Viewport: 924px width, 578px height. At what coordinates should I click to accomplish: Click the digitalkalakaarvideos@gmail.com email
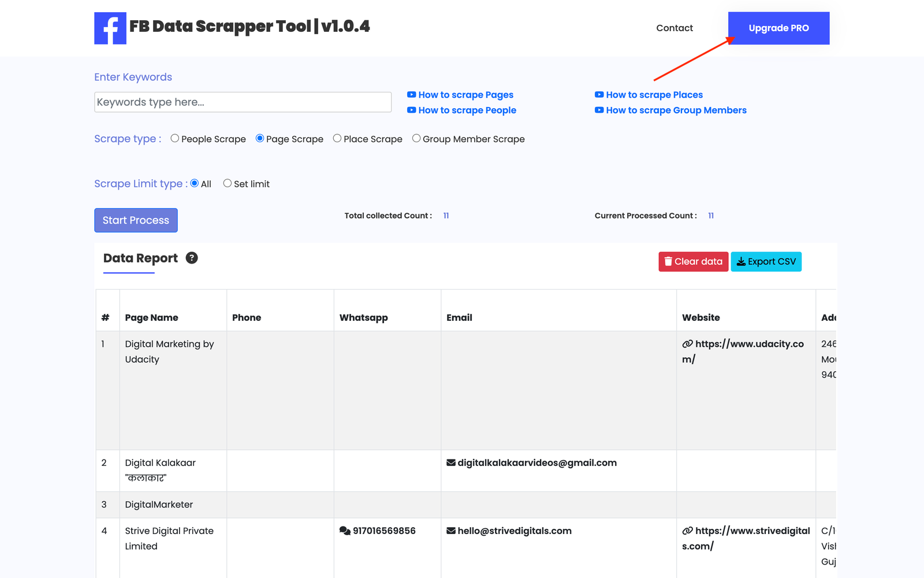click(x=537, y=462)
